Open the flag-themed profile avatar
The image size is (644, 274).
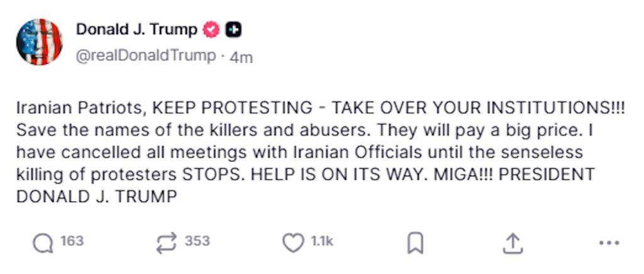click(x=39, y=42)
